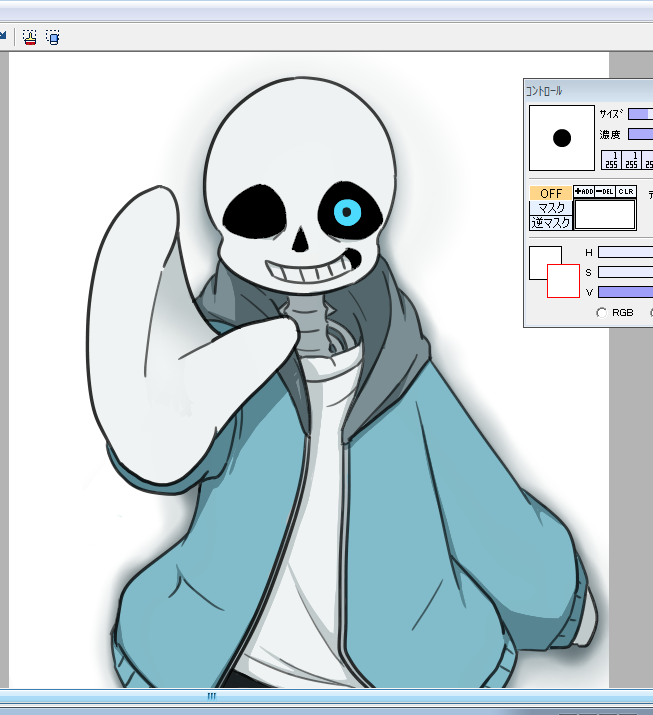
Task: Adjust the サイズ (size) slider
Action: (x=640, y=114)
